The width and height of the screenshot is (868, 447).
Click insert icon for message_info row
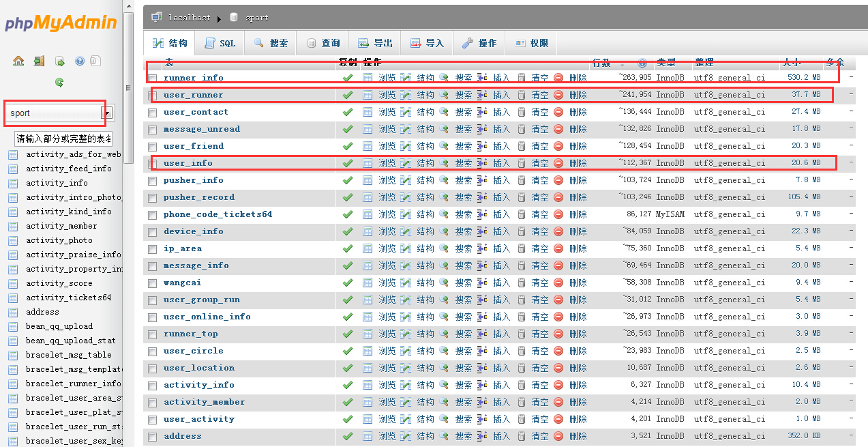pos(483,265)
